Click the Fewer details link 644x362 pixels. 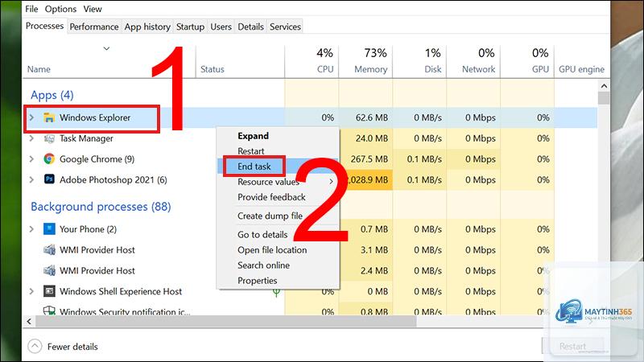72,347
